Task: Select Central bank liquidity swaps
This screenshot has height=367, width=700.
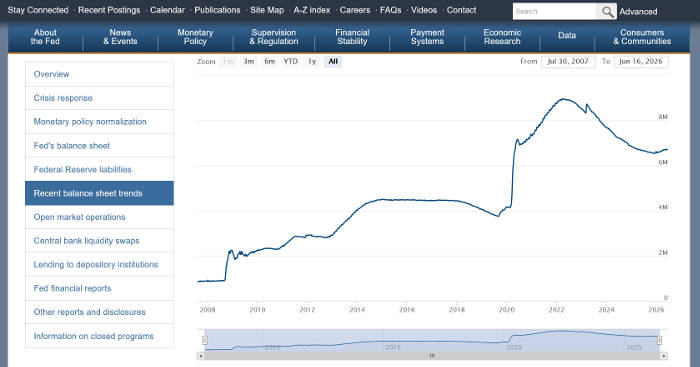Action: pyautogui.click(x=99, y=241)
